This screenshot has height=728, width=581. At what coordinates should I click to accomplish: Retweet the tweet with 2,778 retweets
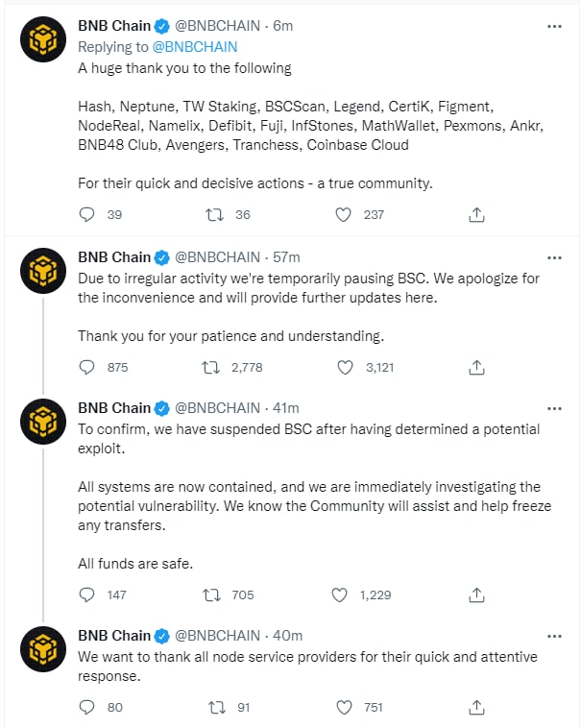click(207, 367)
